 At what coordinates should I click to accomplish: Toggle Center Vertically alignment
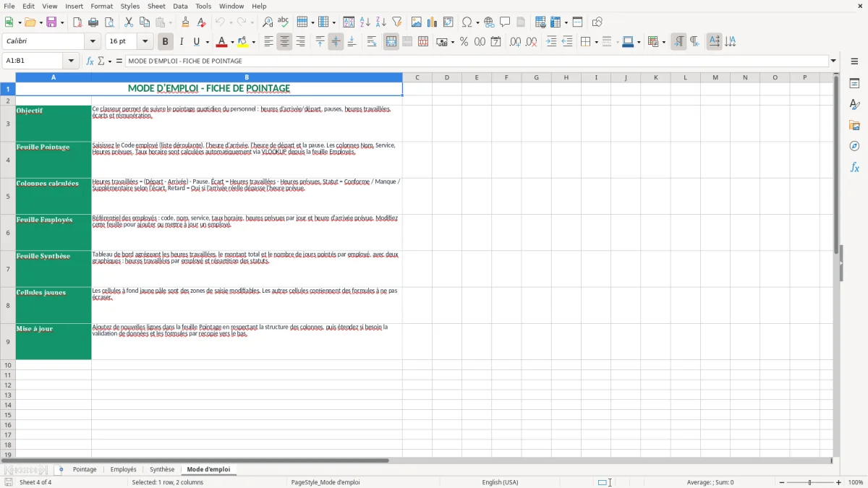pyautogui.click(x=336, y=42)
